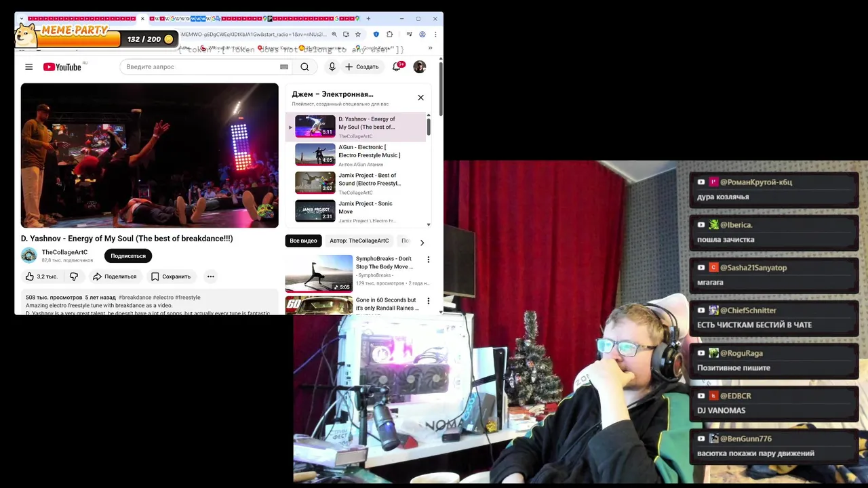Click the Сохранить save button
Viewport: 868px width, 488px height.
[171, 277]
